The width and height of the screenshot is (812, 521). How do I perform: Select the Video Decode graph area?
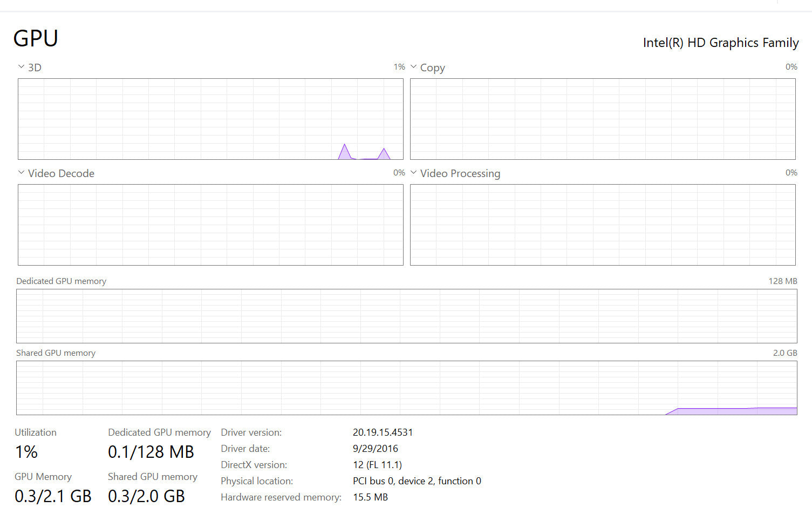[210, 225]
